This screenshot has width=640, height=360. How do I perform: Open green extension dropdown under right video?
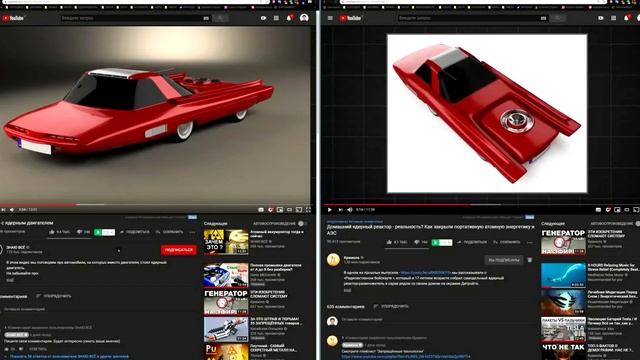442,242
